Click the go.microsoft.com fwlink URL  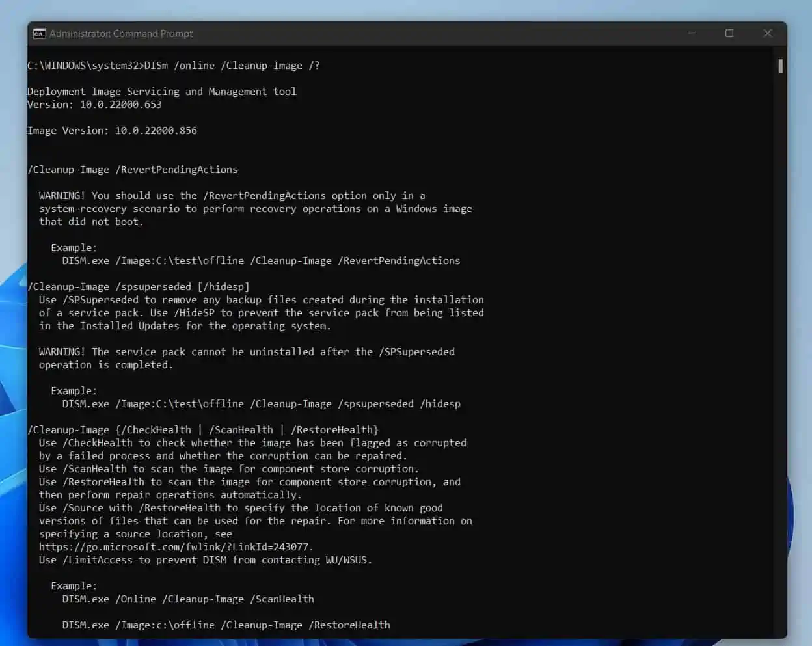[x=176, y=547]
